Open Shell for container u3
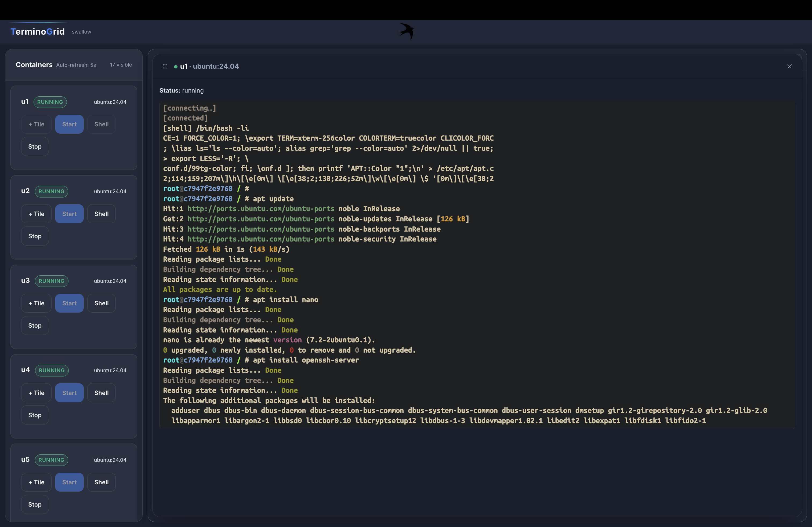Viewport: 812px width, 527px height. pos(101,303)
